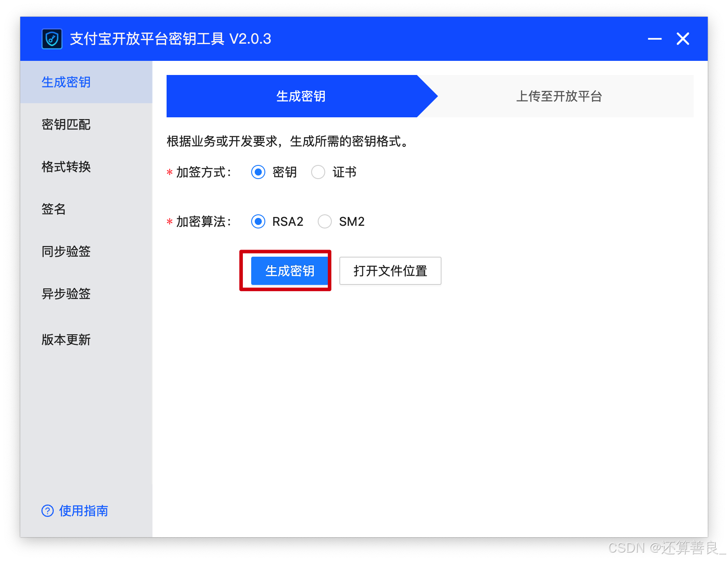This screenshot has height=561, width=728.
Task: Select 证书 signing method radio
Action: tap(318, 172)
